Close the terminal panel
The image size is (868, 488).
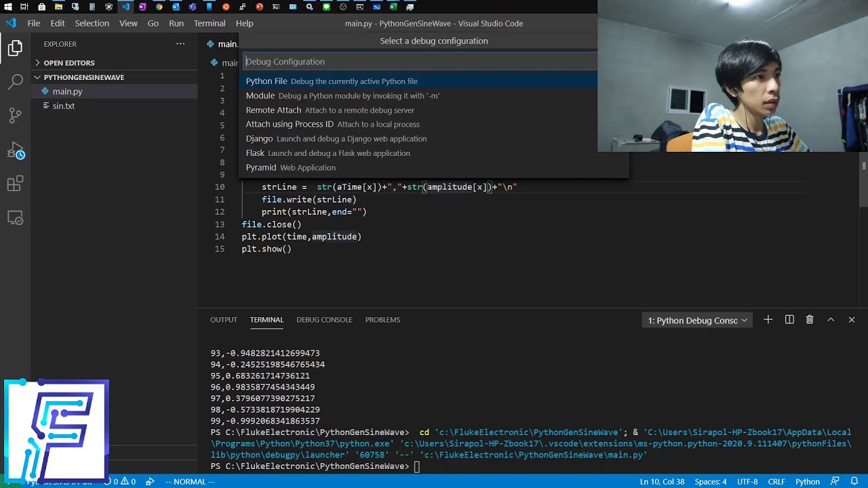click(852, 320)
